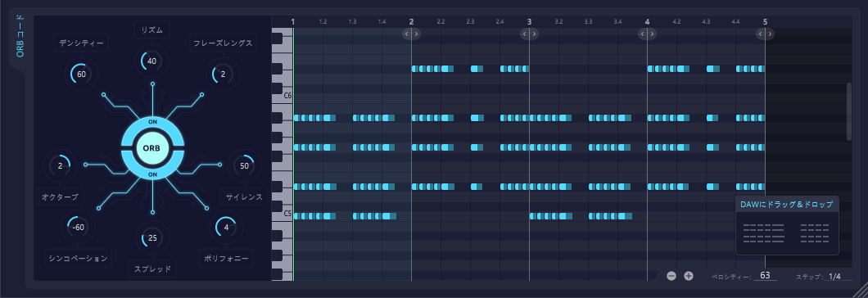Screen dimensions: 868x298
Task: Click the デンシティー knob showing 60
Action: click(82, 74)
